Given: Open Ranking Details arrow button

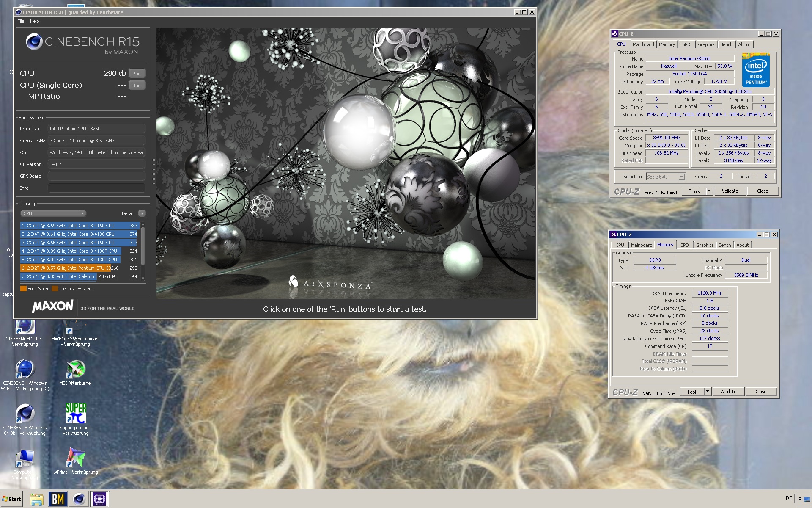Looking at the screenshot, I should pyautogui.click(x=142, y=213).
